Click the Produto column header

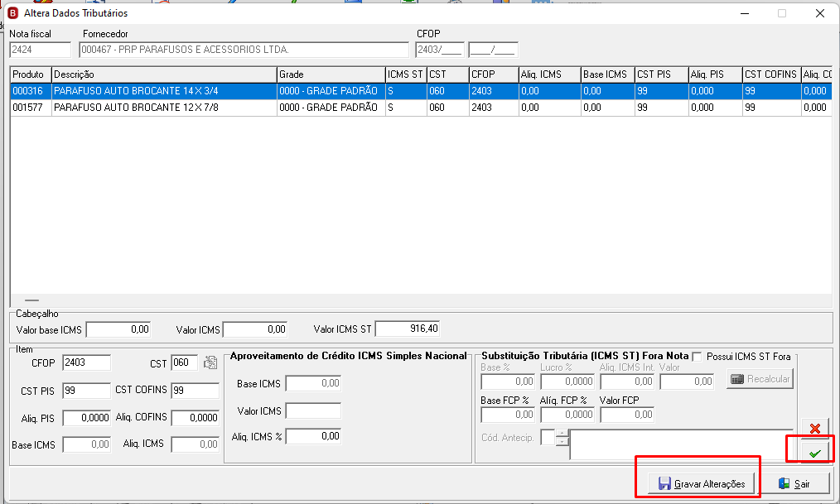[31, 74]
